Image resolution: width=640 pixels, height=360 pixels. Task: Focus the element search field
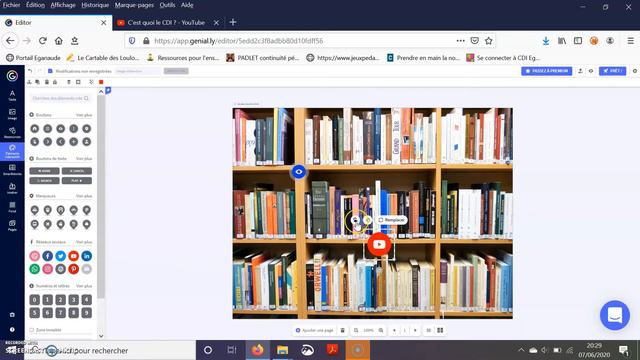coord(60,98)
